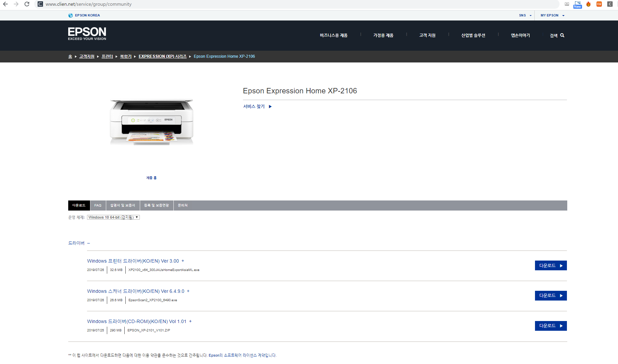Click the 2019/07/25 date text
This screenshot has height=364, width=618.
coord(95,330)
